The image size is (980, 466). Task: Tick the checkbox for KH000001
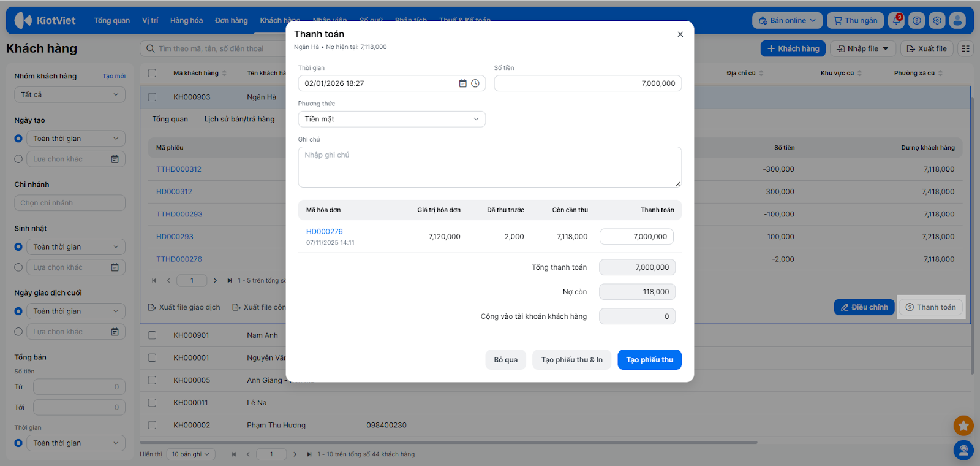click(152, 357)
